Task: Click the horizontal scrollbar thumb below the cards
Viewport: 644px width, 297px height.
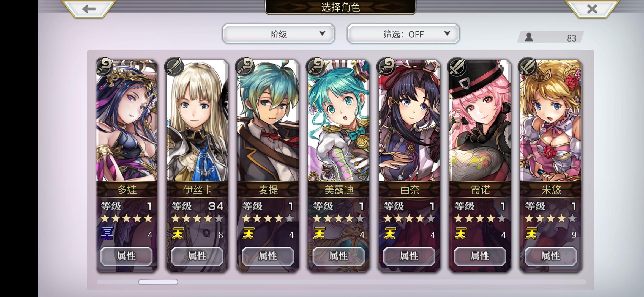Action: (x=158, y=282)
